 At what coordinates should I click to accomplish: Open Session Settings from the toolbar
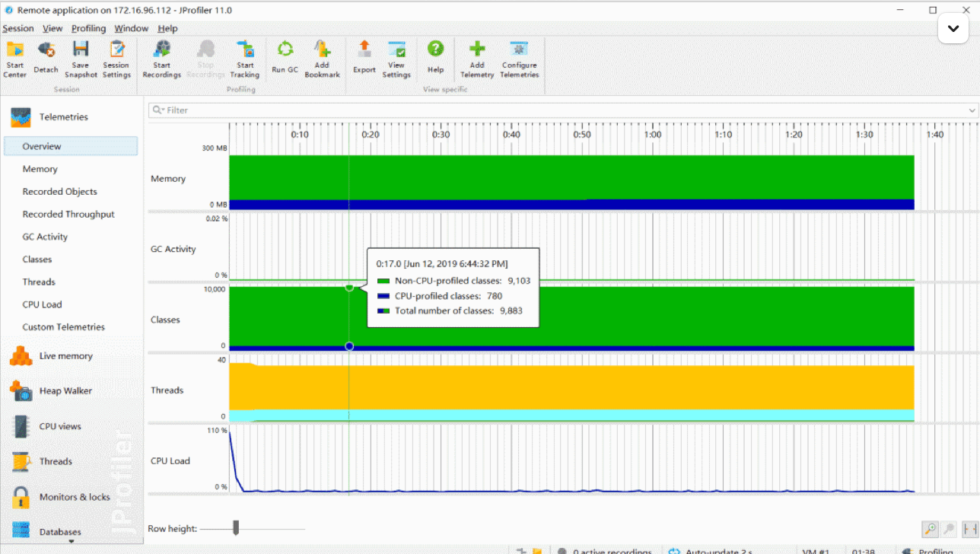coord(116,50)
